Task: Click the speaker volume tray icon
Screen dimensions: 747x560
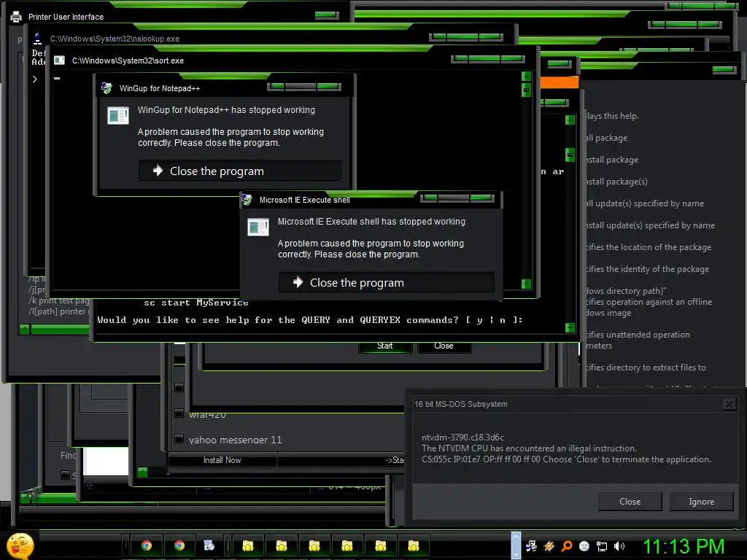Action: click(619, 546)
